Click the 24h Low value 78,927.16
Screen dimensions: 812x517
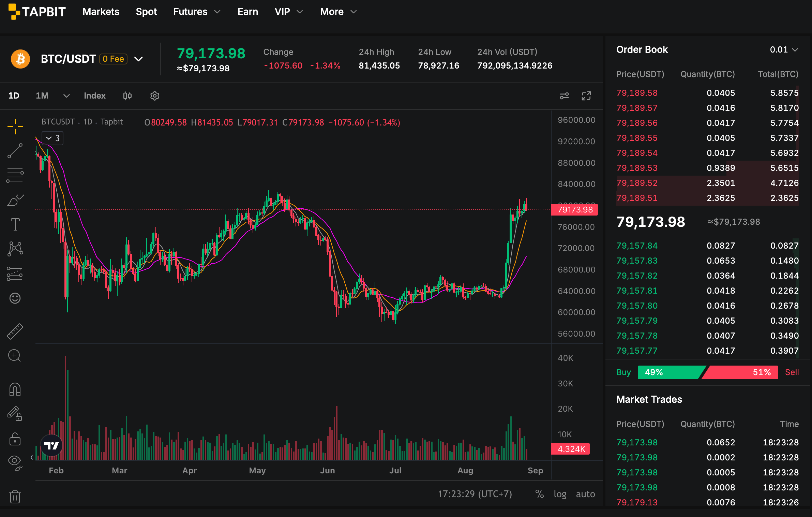point(438,65)
